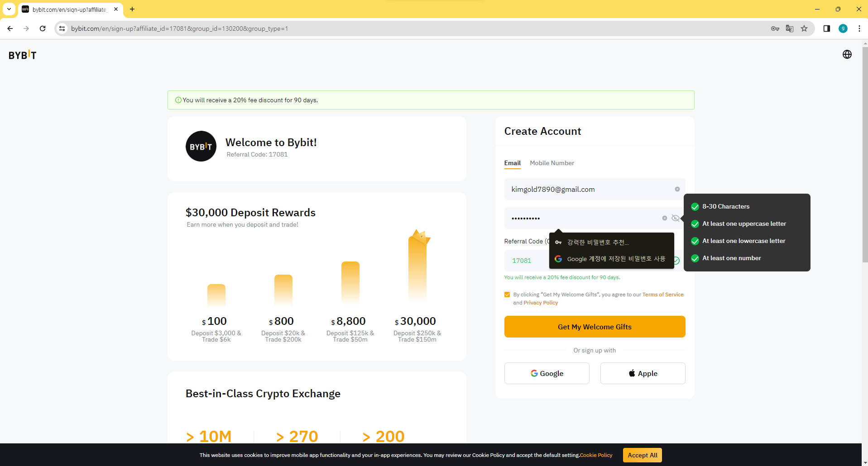868x466 pixels.
Task: Select suggest strong password option
Action: pos(598,243)
